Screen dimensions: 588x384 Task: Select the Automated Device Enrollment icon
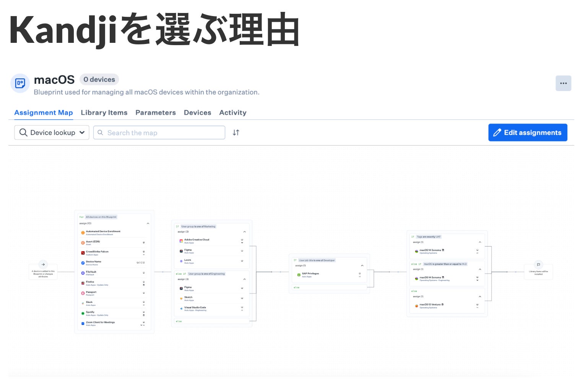point(83,233)
